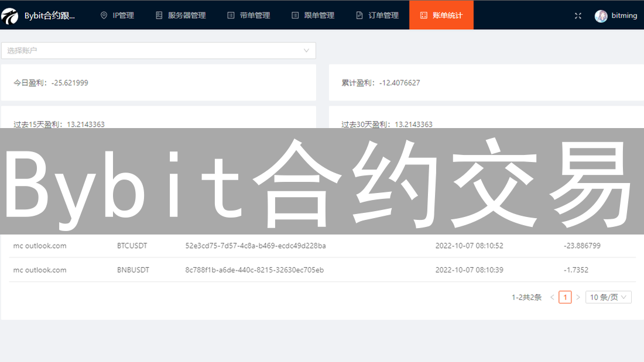Click account email in BTCUSDT row
Image resolution: width=644 pixels, height=362 pixels.
(x=40, y=246)
